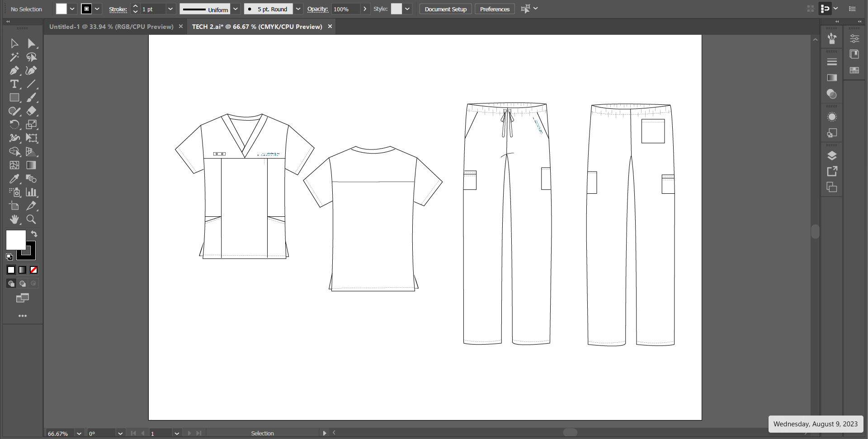Open the zoom level dropdown at 66.67%
This screenshot has width=868, height=439.
[79, 434]
